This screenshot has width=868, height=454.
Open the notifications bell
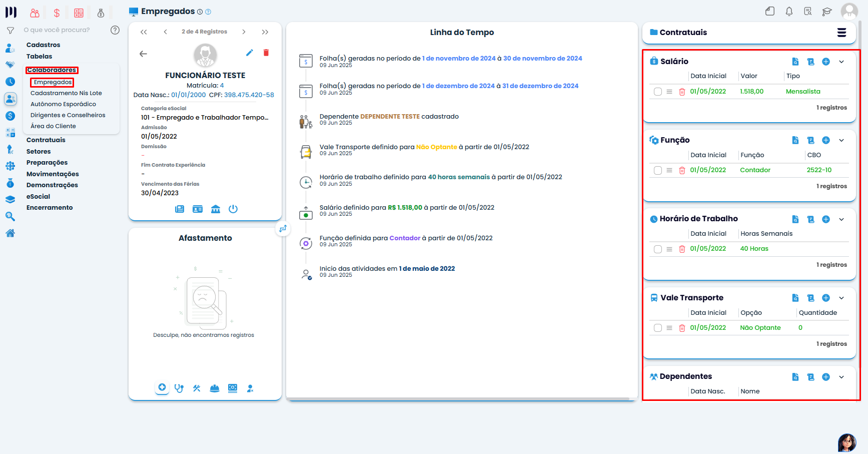click(x=789, y=12)
